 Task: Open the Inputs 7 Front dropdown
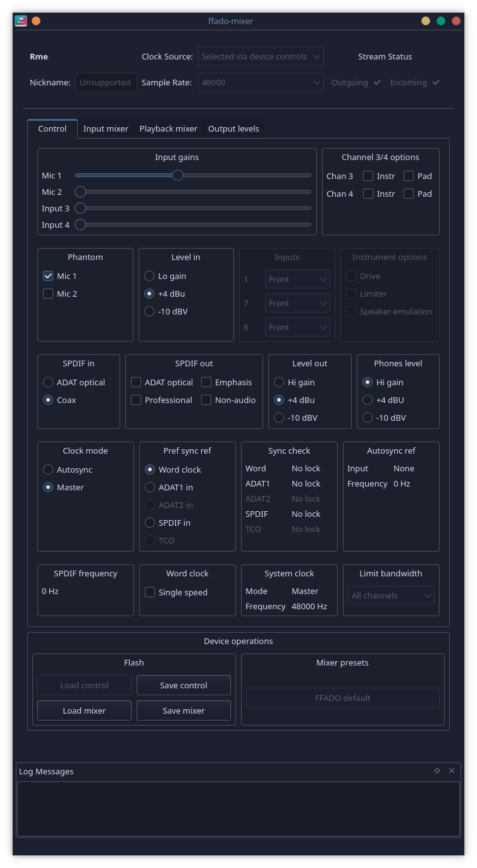click(297, 303)
